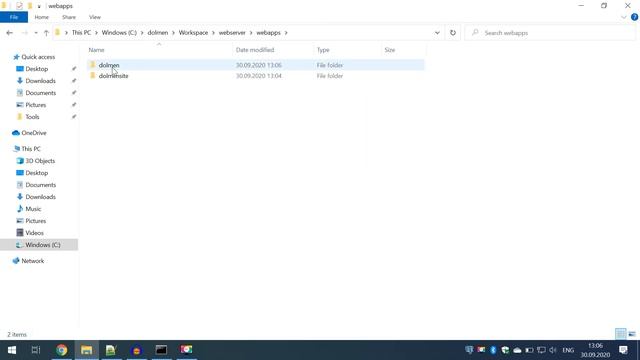Image resolution: width=640 pixels, height=360 pixels.
Task: Select the dolmen folder
Action: (x=109, y=65)
